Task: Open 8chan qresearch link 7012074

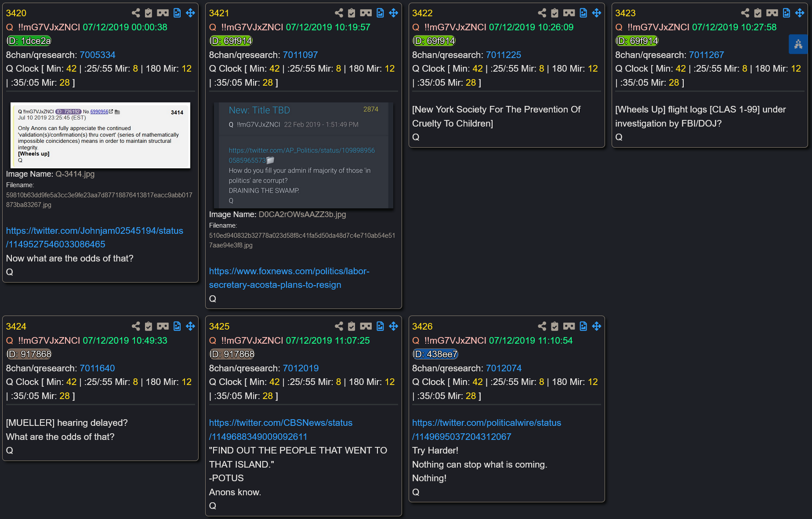Action: click(504, 368)
